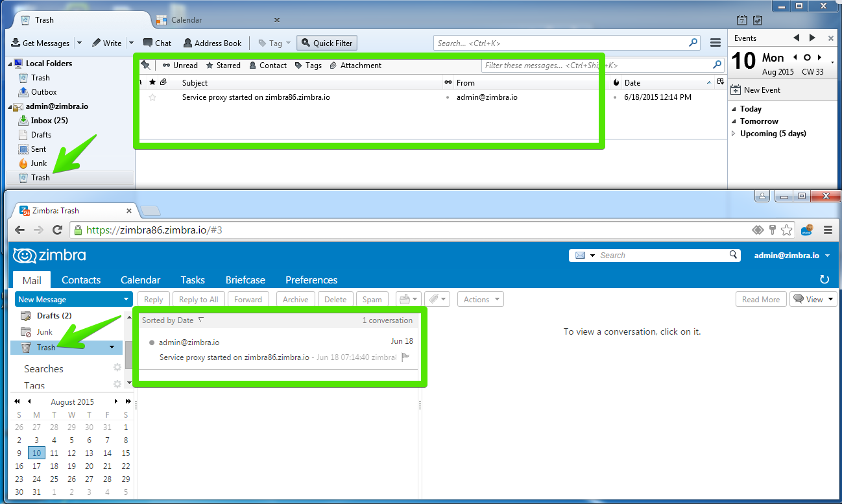This screenshot has height=504, width=842.
Task: Go to next month in Zimbra mini calendar
Action: pyautogui.click(x=116, y=402)
